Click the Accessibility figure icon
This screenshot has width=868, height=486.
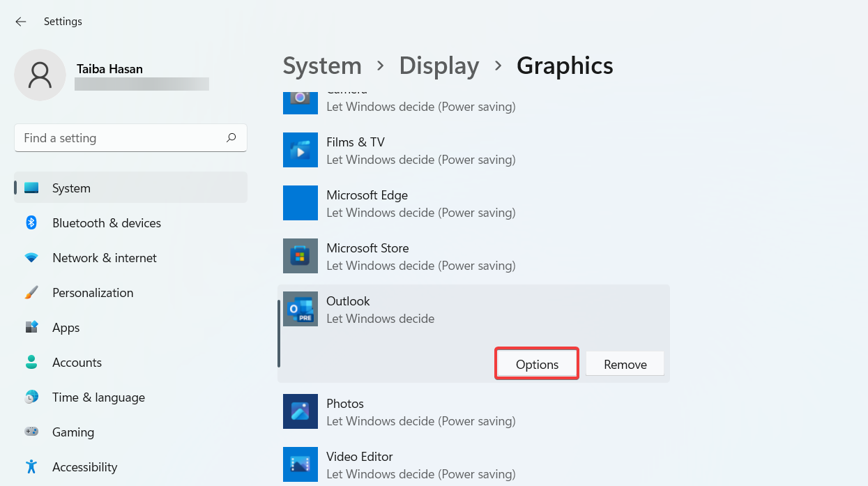(x=31, y=467)
